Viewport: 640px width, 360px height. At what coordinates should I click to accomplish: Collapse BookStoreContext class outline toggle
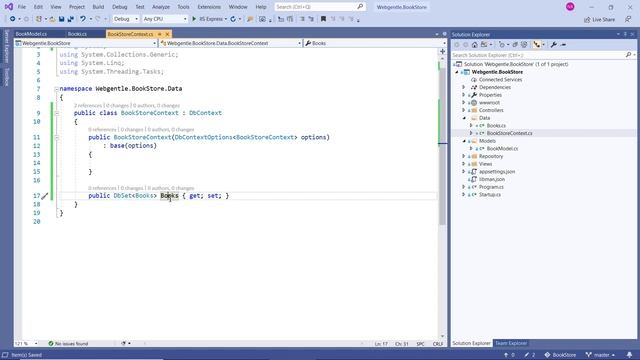pos(57,113)
